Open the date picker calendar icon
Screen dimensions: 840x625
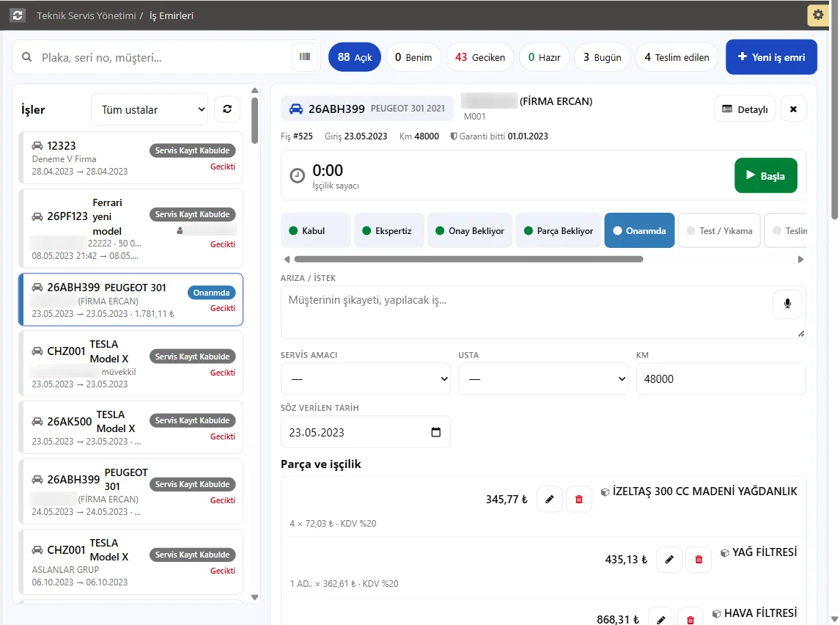pyautogui.click(x=436, y=432)
